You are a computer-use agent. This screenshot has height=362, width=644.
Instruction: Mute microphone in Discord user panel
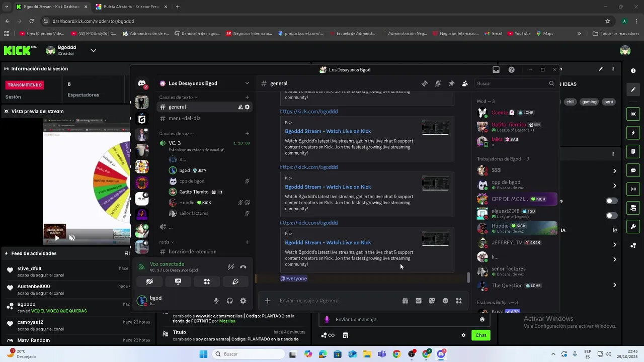(216, 301)
